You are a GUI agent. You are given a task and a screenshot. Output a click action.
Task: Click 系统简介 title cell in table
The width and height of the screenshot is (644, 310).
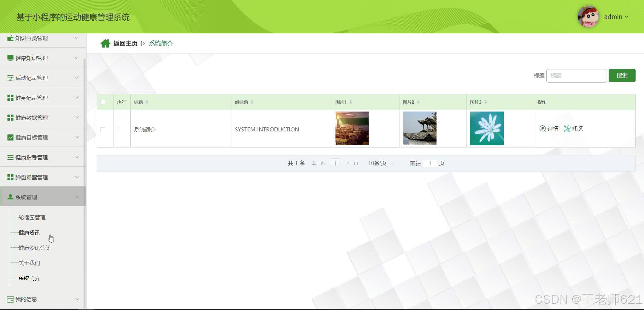coord(145,130)
